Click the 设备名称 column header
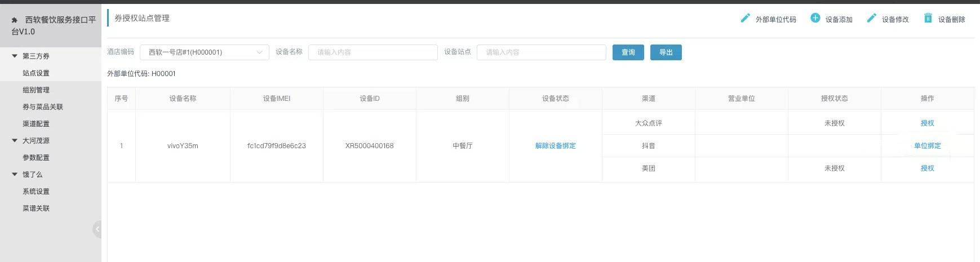This screenshot has height=262, width=980. coord(183,99)
